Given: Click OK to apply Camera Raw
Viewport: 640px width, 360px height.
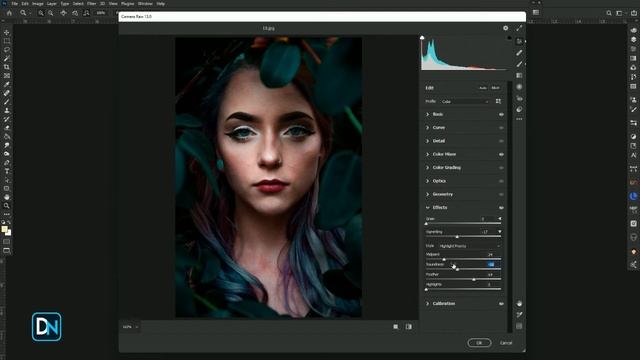Looking at the screenshot, I should [x=479, y=343].
